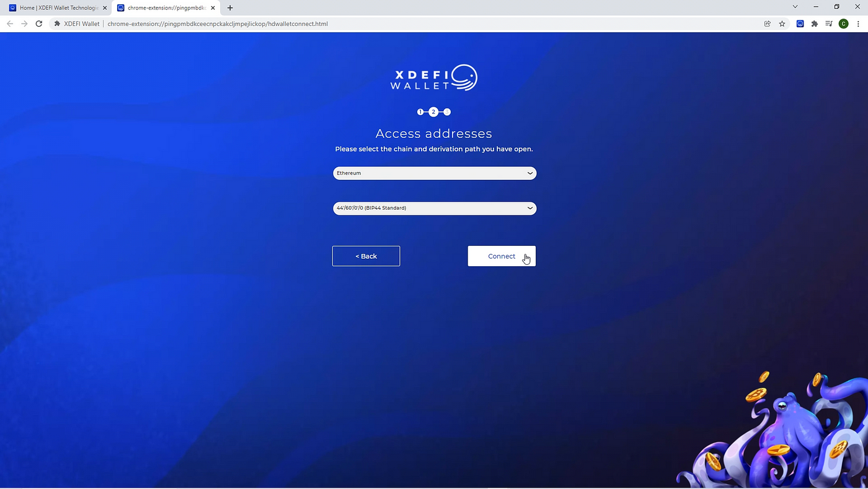Expand the Ethereum chain dropdown
The height and width of the screenshot is (489, 868).
[434, 173]
